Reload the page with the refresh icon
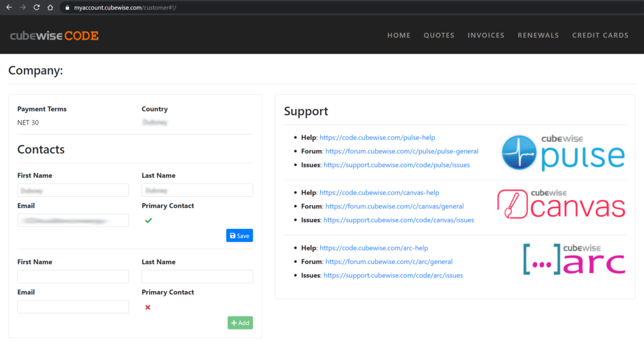Viewport: 644px width, 349px height. [x=36, y=8]
